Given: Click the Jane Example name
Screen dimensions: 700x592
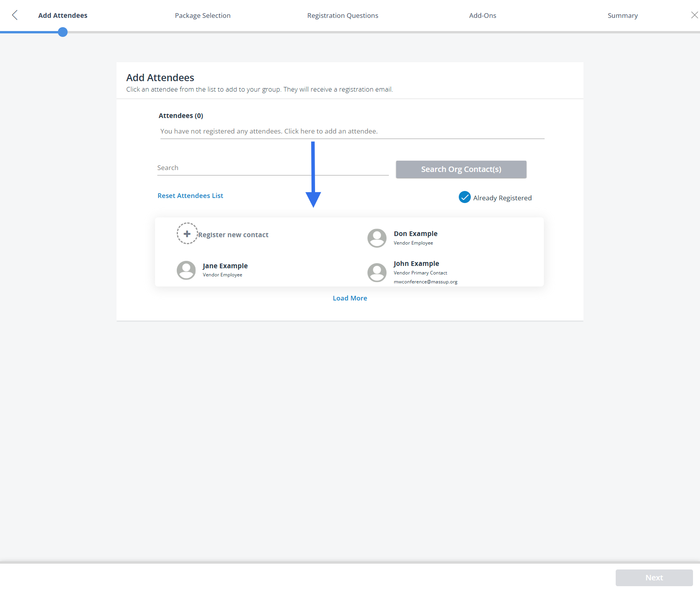Looking at the screenshot, I should (225, 266).
